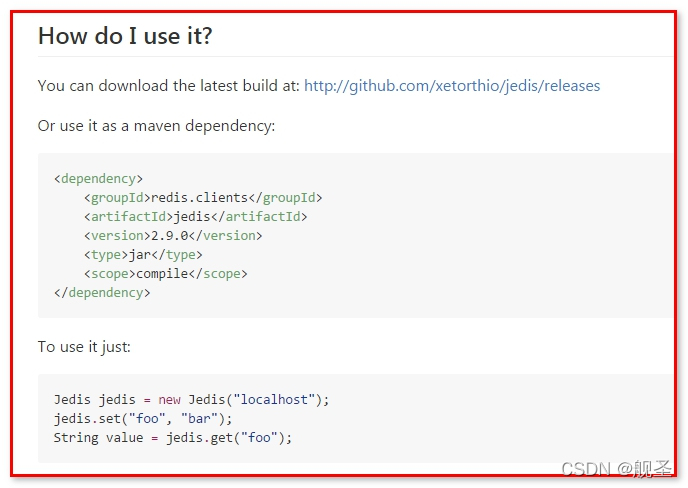This screenshot has width=688, height=488.
Task: Click the opening <dependency> tag line
Action: [98, 179]
